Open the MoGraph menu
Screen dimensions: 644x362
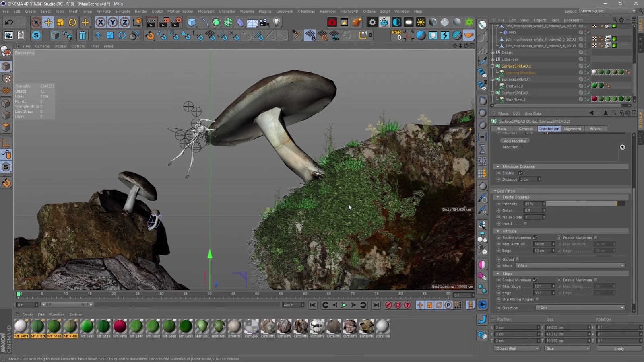[x=206, y=11]
